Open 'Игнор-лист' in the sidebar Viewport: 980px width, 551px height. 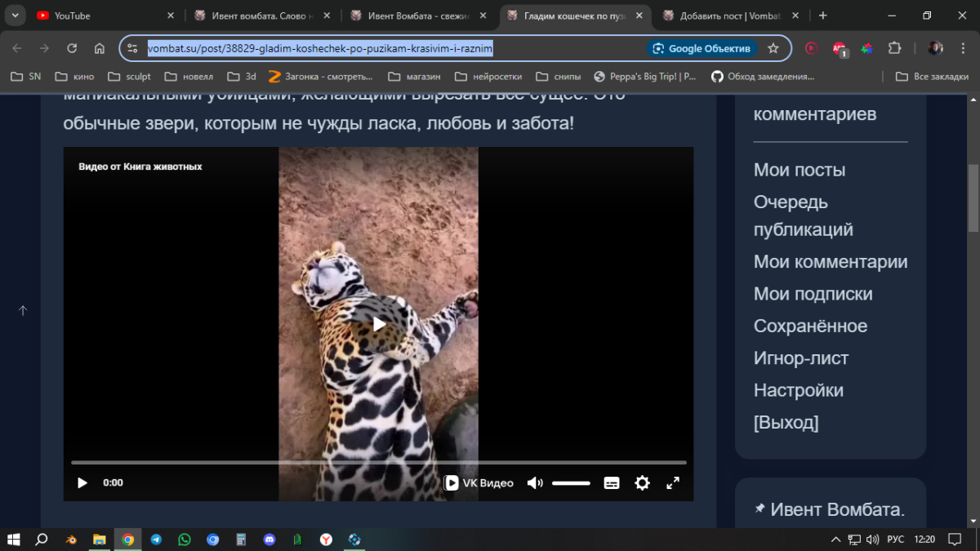coord(801,358)
